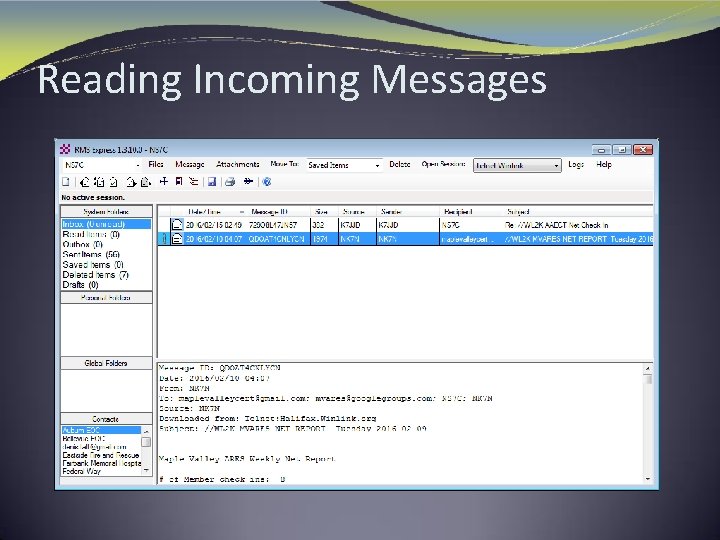Click the plus sign toolbar icon
The height and width of the screenshot is (540, 720).
pos(163,182)
